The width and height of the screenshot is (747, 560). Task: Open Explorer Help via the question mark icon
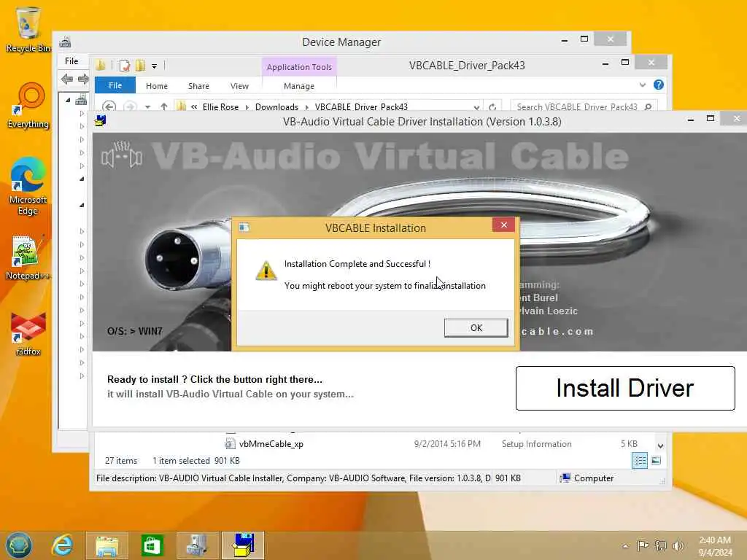[659, 85]
